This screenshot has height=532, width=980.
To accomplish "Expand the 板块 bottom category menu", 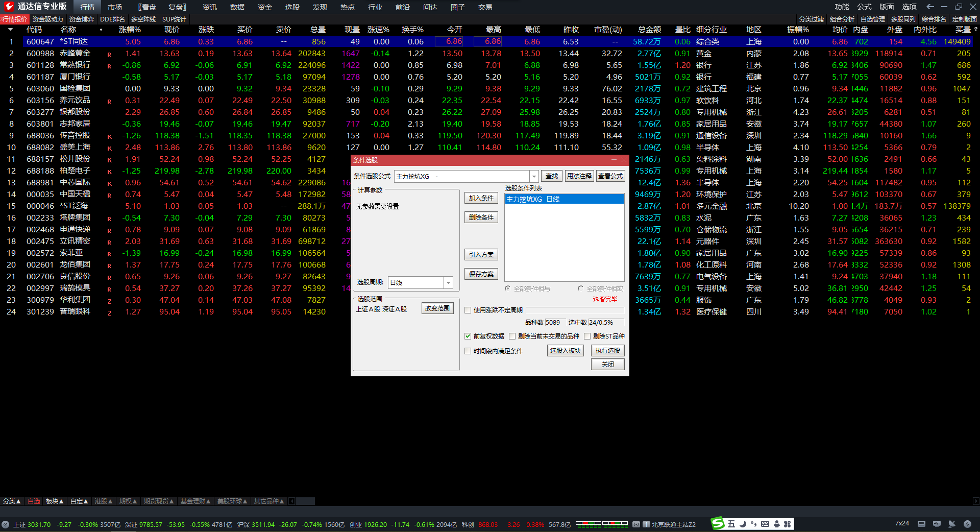I will click(x=55, y=501).
